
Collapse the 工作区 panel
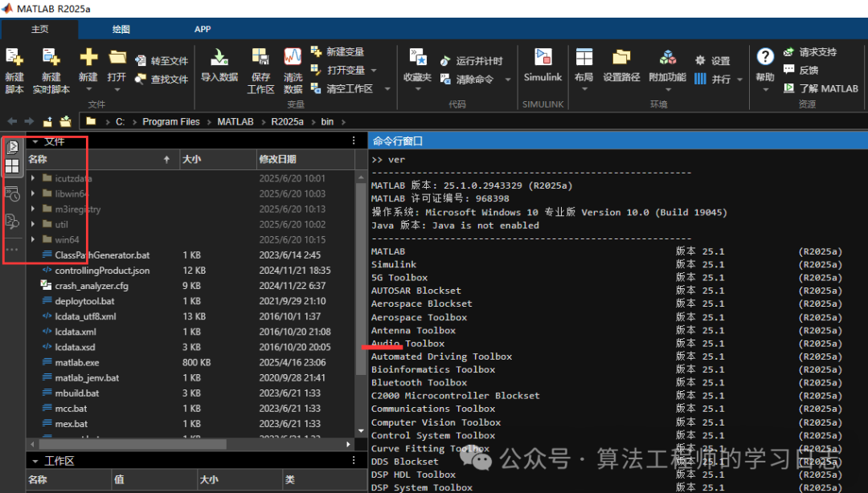click(35, 461)
